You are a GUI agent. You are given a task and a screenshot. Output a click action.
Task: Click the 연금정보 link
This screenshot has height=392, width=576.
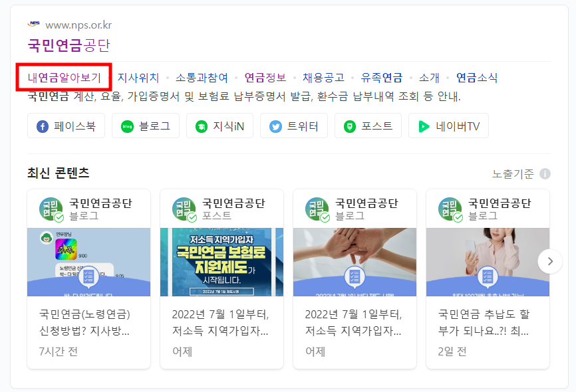tap(265, 78)
